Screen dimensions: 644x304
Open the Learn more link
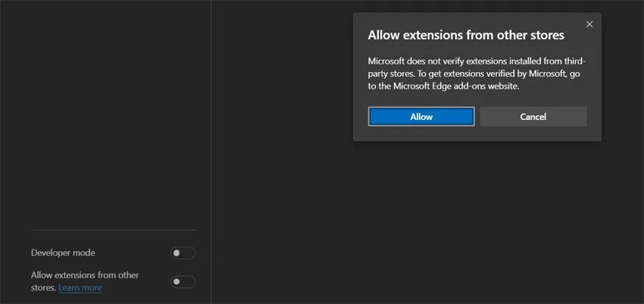pos(80,287)
